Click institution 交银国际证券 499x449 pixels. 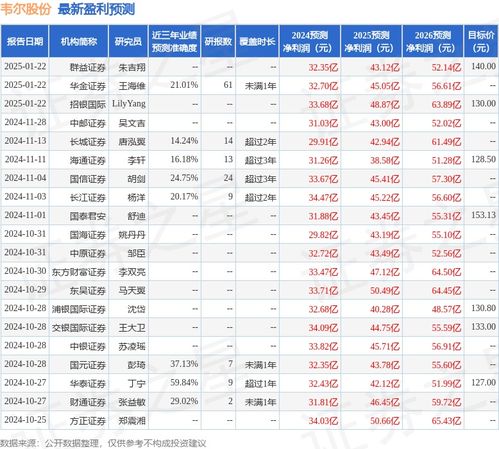(x=79, y=328)
